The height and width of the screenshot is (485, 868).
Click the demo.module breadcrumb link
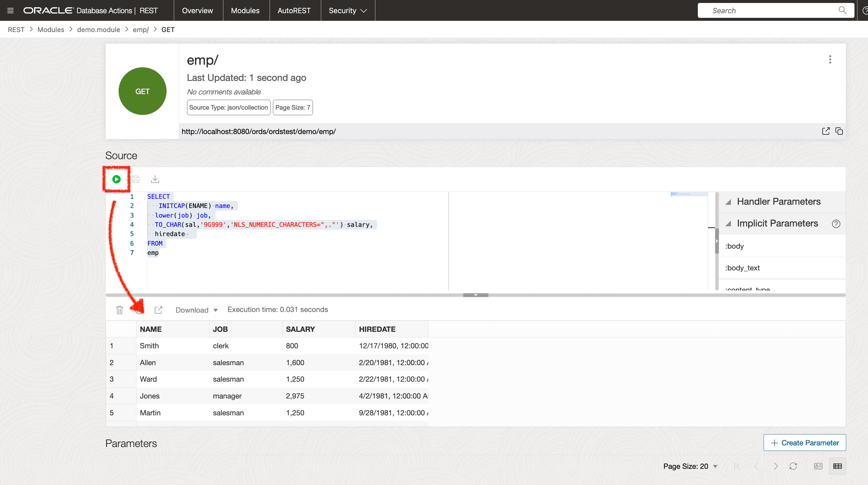pyautogui.click(x=98, y=30)
